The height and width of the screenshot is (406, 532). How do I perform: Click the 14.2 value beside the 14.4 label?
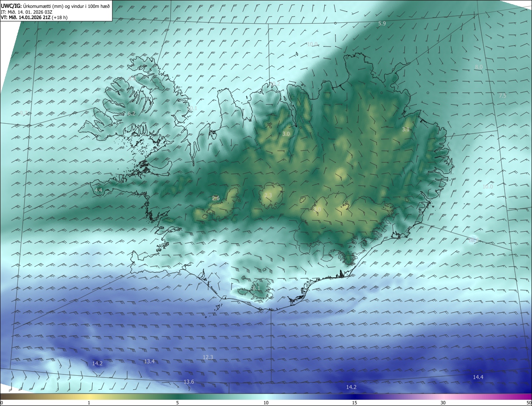coord(351,387)
